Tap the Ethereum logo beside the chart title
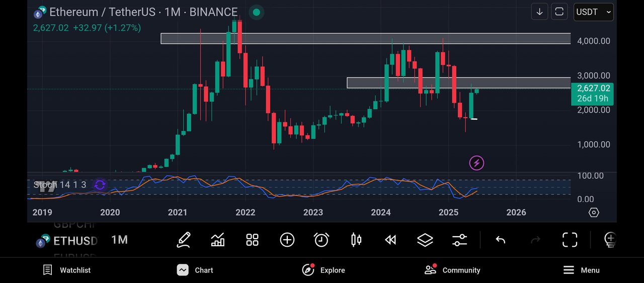 40,12
